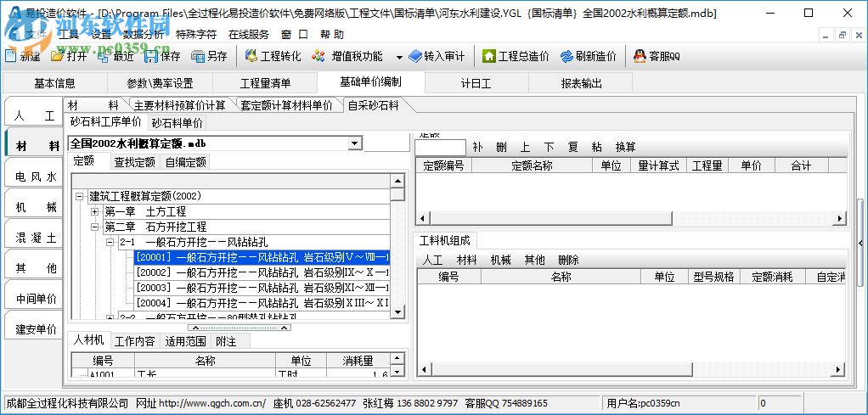868x415 pixels.
Task: Select the [20003] 岩石级别XI~XII tree row
Action: click(262, 288)
